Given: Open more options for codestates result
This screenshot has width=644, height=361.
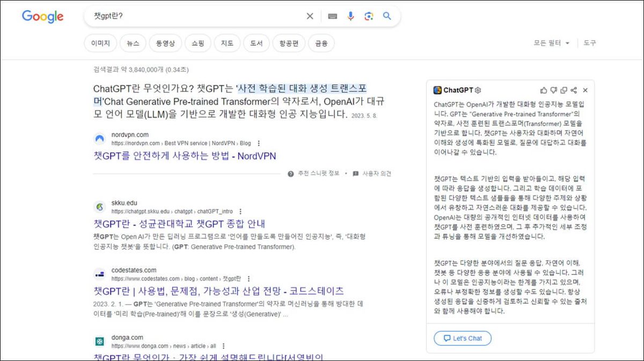Looking at the screenshot, I should (248, 279).
